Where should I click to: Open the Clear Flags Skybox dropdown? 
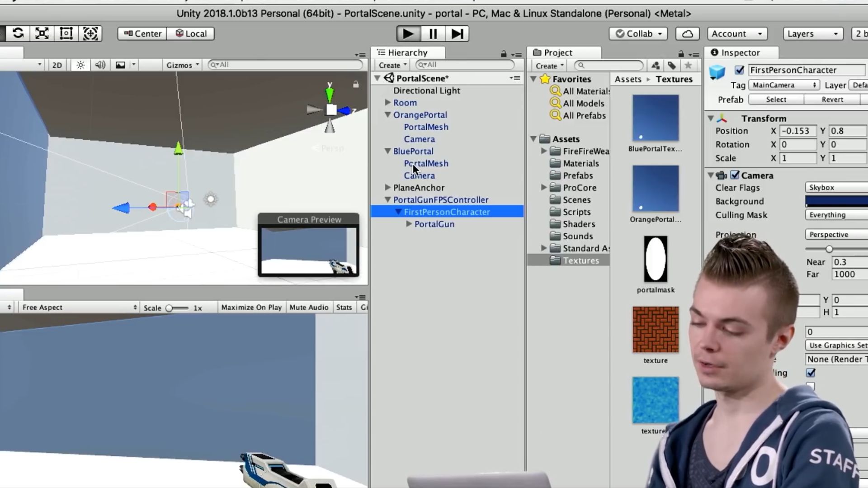(x=836, y=187)
